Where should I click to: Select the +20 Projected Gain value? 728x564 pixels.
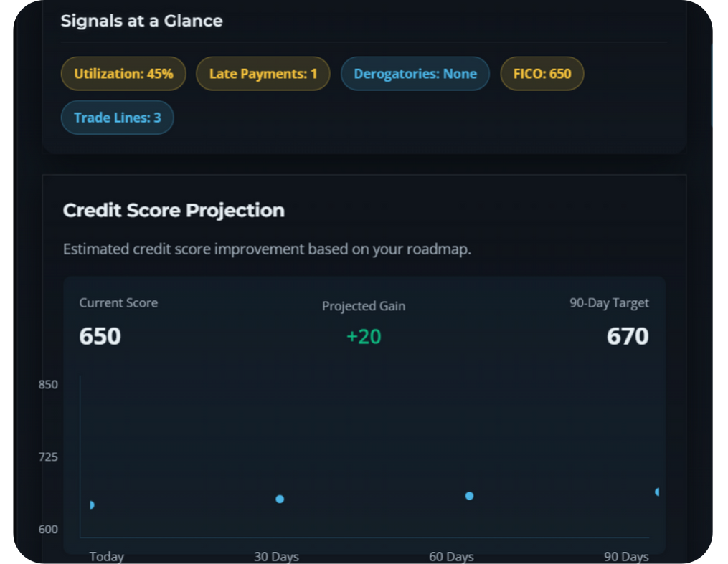tap(364, 336)
